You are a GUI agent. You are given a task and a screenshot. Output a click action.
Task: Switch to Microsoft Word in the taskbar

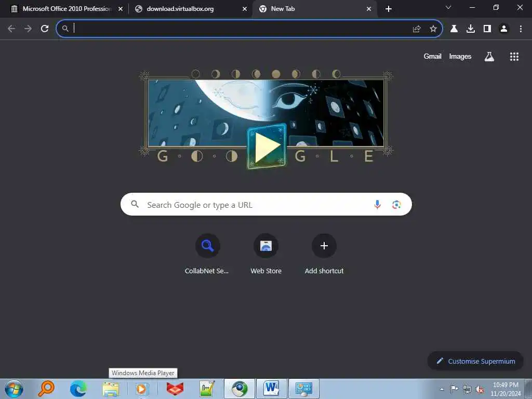coord(271,389)
